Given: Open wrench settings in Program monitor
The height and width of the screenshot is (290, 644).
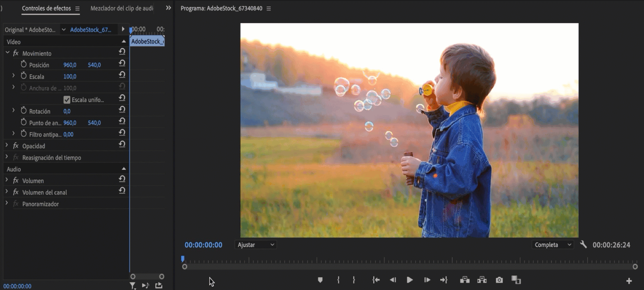Looking at the screenshot, I should [583, 245].
